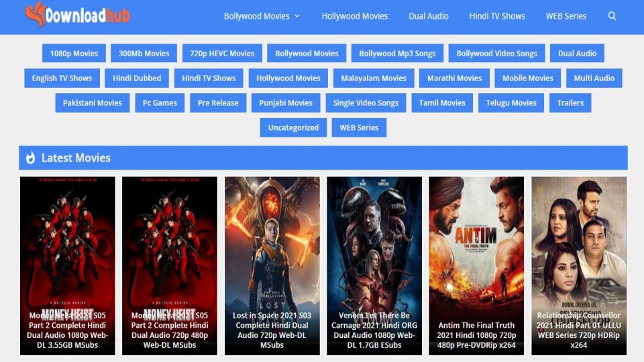Open Single Video Songs category
The width and height of the screenshot is (644, 362).
pyautogui.click(x=366, y=103)
